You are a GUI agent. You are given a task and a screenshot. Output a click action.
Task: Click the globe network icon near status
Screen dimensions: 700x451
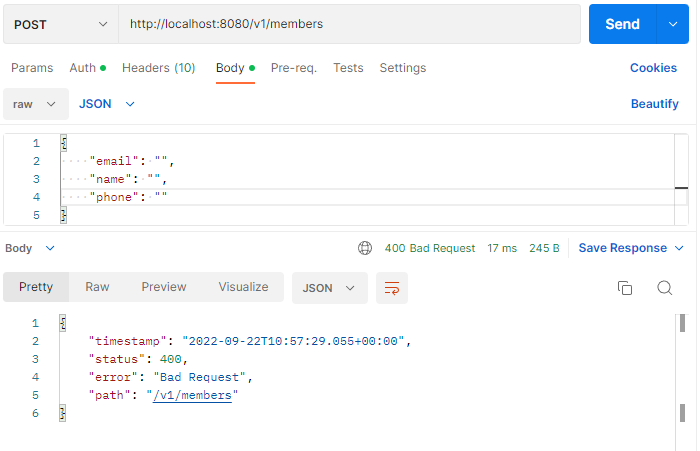[x=365, y=248]
